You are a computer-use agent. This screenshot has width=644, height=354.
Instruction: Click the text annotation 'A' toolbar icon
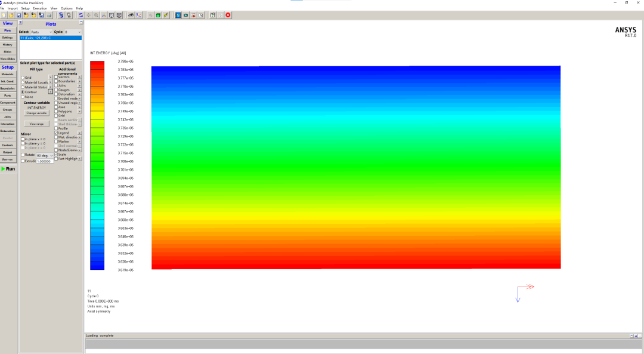[201, 15]
